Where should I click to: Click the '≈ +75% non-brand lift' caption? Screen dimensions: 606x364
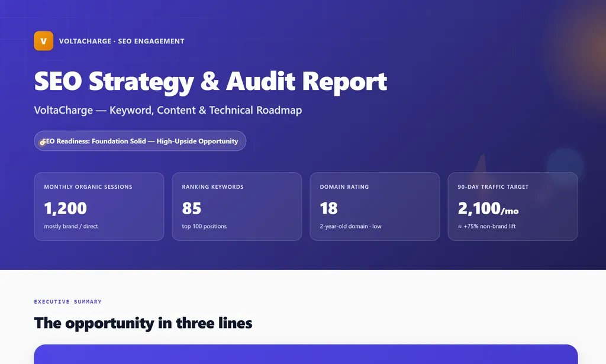click(486, 227)
